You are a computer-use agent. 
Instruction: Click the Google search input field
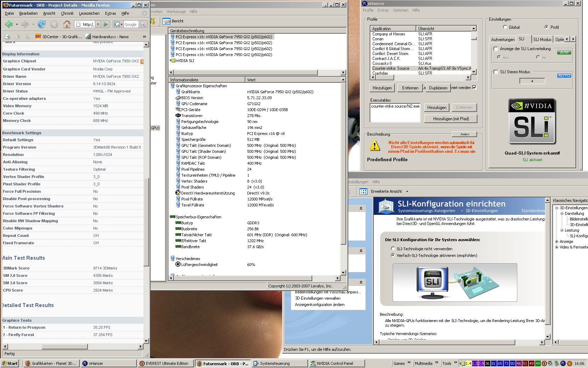pos(131,24)
